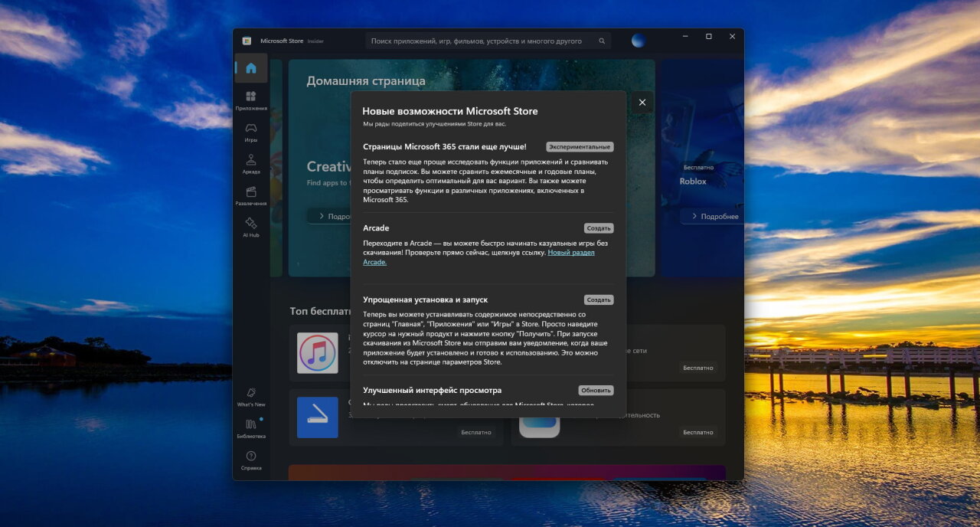Click the Улучшенный интерфейс просмотра heading
This screenshot has width=980, height=527.
[x=433, y=390]
